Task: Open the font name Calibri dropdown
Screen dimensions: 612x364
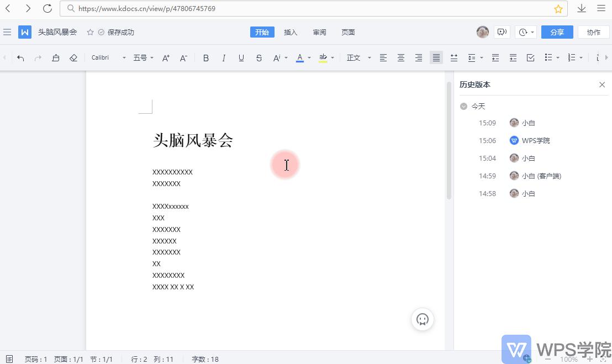Action: point(105,57)
